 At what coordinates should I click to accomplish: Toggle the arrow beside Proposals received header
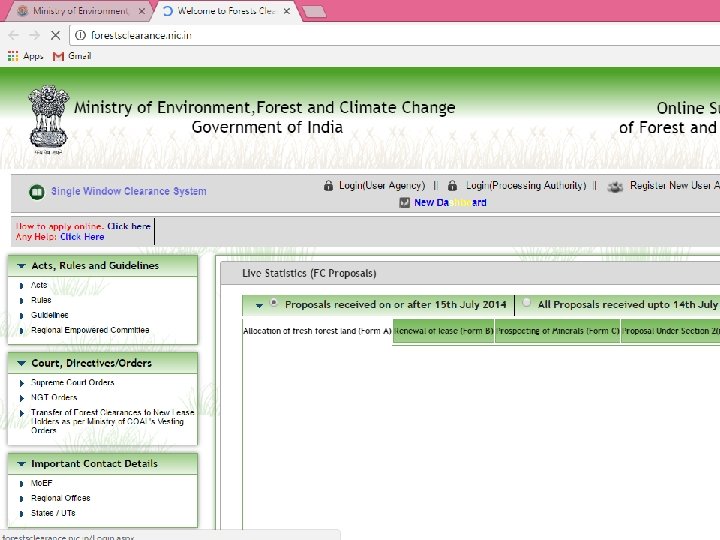(259, 305)
